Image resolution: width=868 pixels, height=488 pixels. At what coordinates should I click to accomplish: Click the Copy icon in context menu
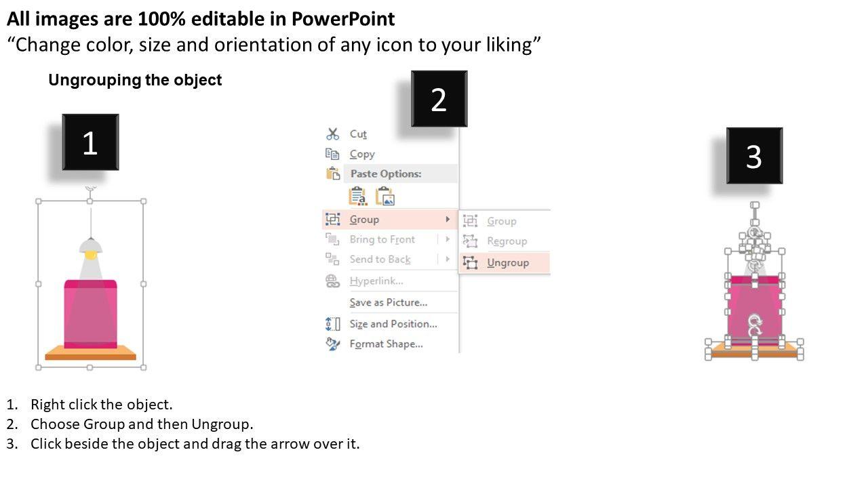pyautogui.click(x=332, y=154)
